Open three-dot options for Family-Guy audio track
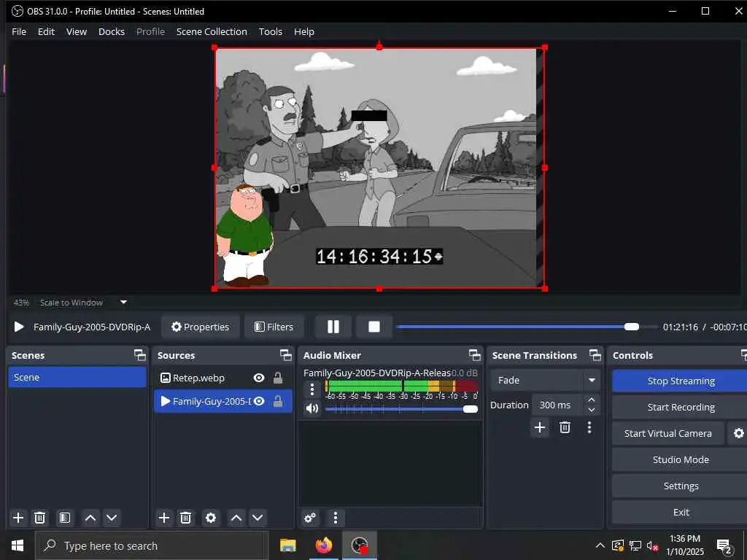The height and width of the screenshot is (560, 747). click(312, 389)
